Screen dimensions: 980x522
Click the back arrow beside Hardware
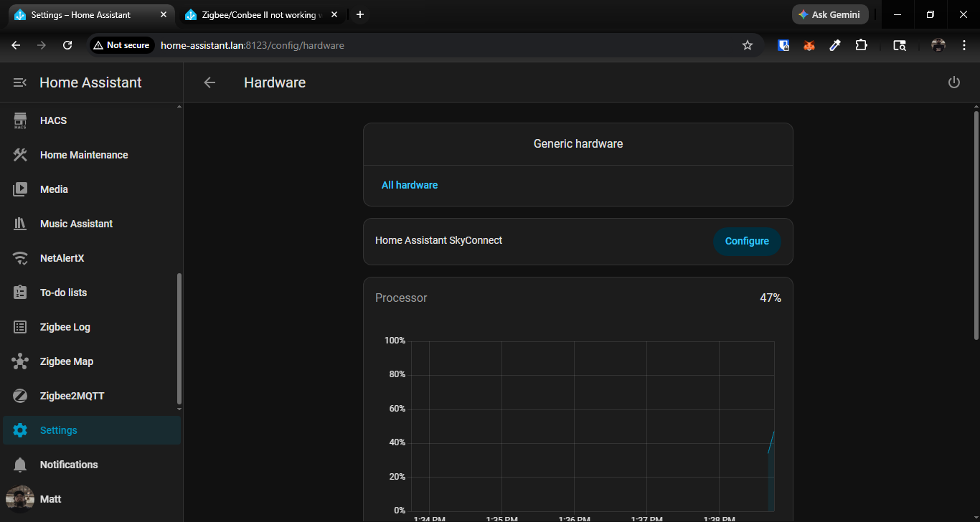tap(209, 82)
